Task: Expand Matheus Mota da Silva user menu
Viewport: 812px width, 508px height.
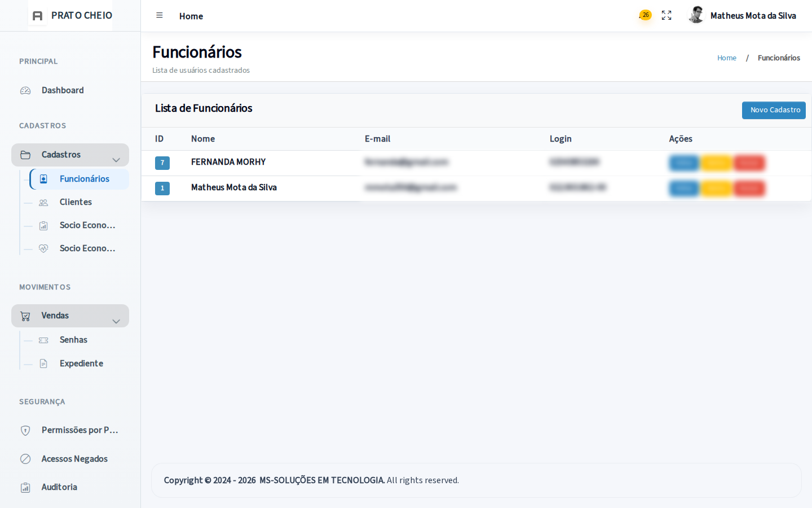Action: click(x=753, y=16)
